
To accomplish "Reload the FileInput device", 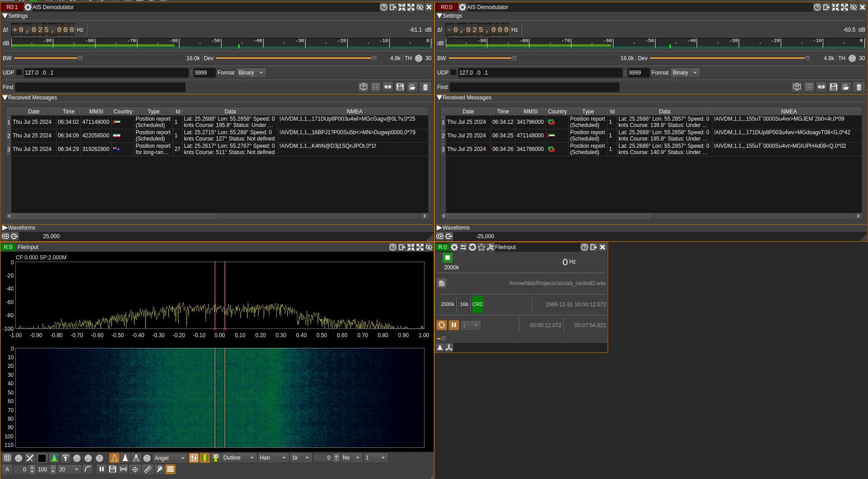I will pos(472,247).
